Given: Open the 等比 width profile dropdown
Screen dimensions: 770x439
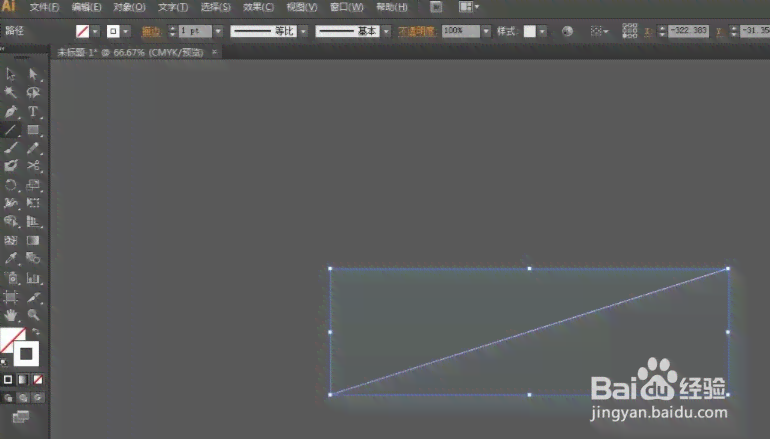Looking at the screenshot, I should pos(303,31).
